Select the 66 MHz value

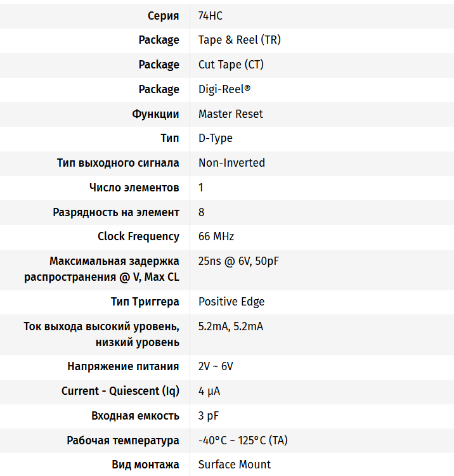(216, 236)
